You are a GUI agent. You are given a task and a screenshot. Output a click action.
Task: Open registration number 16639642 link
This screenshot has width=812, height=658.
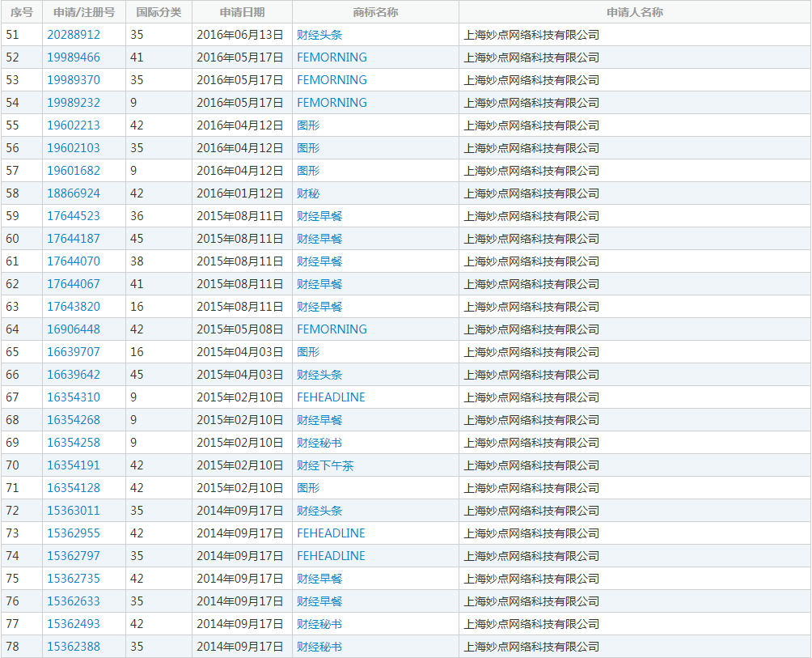tap(74, 375)
